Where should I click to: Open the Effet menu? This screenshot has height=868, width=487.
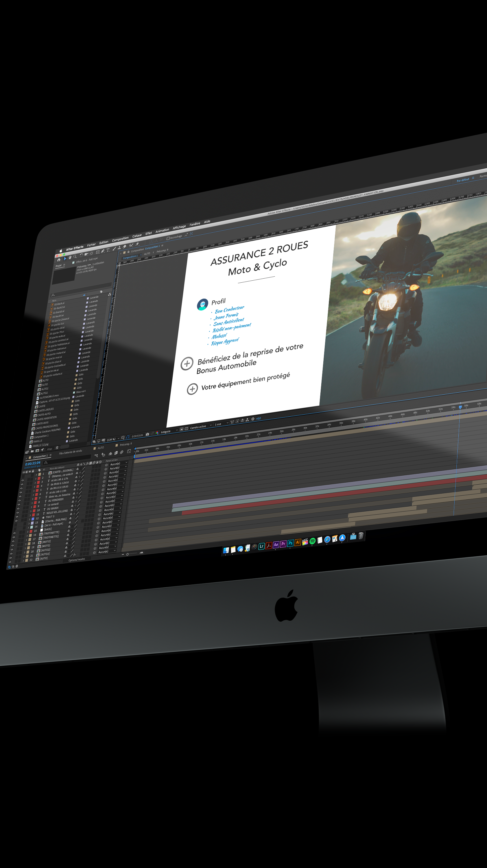pos(149,233)
